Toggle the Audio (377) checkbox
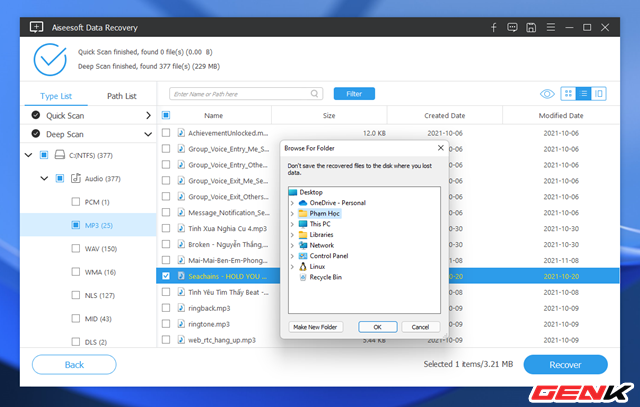This screenshot has height=407, width=640. pos(60,178)
